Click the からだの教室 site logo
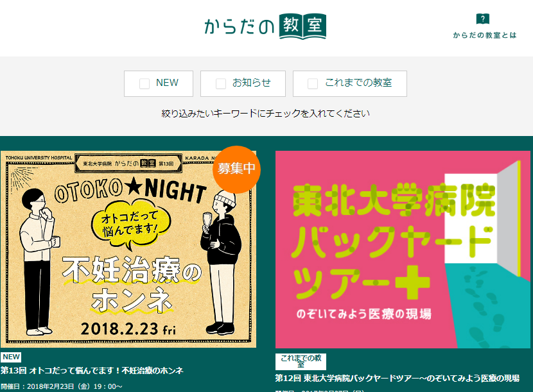The image size is (533, 392). (x=265, y=26)
